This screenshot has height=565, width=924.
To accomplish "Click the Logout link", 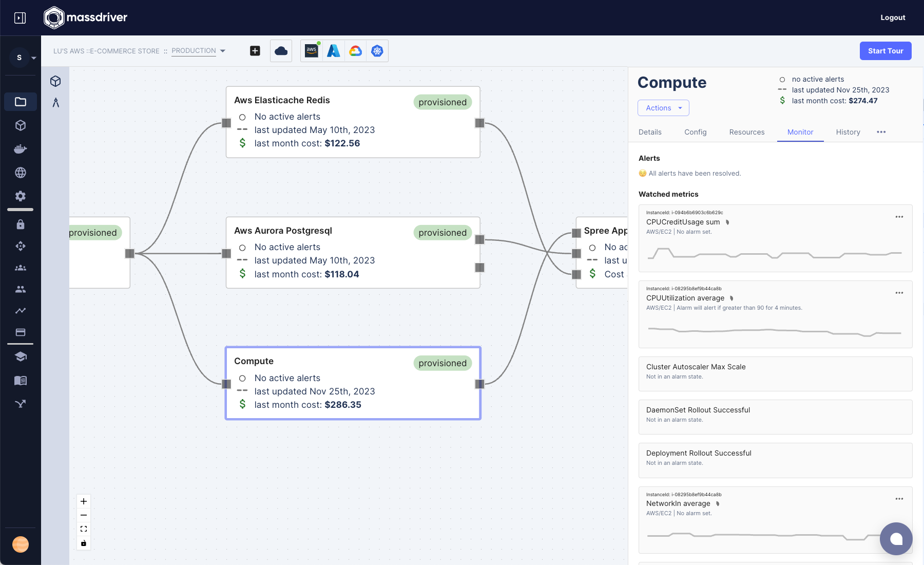I will click(893, 17).
